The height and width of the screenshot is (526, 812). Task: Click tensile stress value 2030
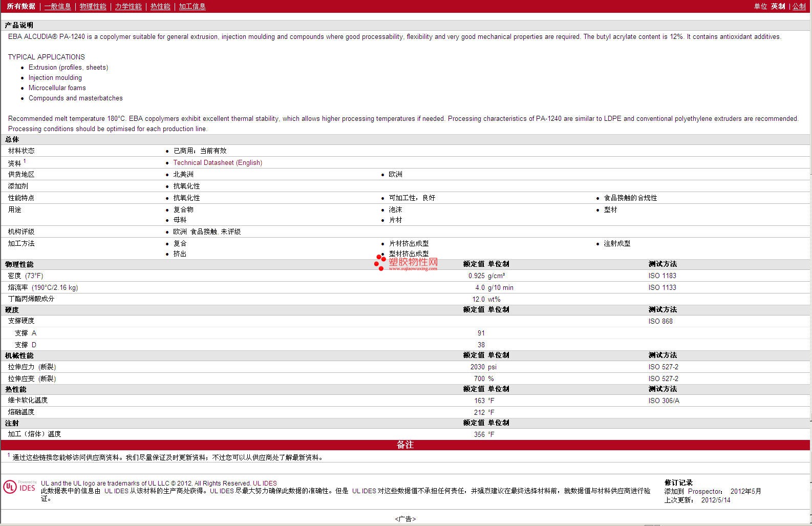[477, 367]
